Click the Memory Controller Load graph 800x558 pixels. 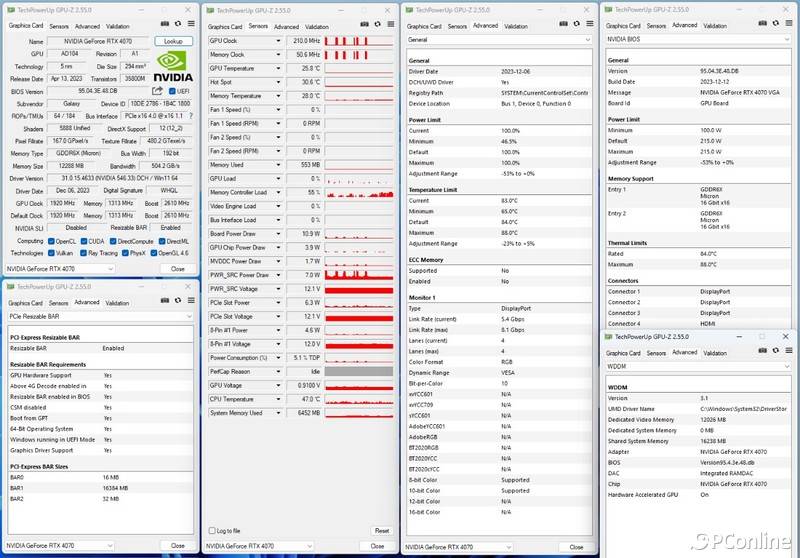(x=359, y=192)
